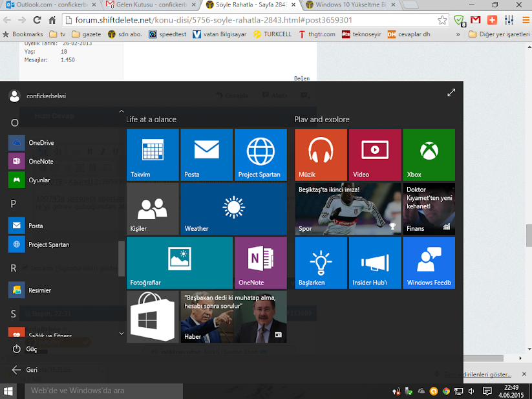Open the vatan Bilgisayar bookmark

pyautogui.click(x=220, y=34)
